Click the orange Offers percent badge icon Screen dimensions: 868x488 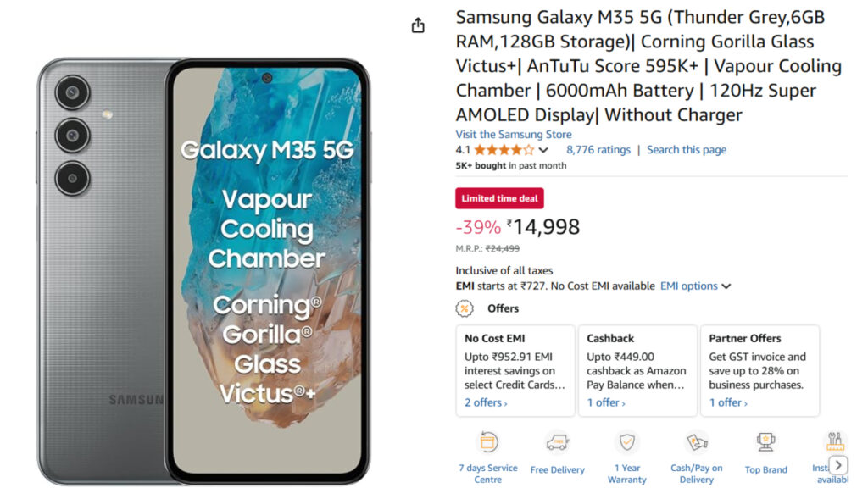tap(464, 308)
